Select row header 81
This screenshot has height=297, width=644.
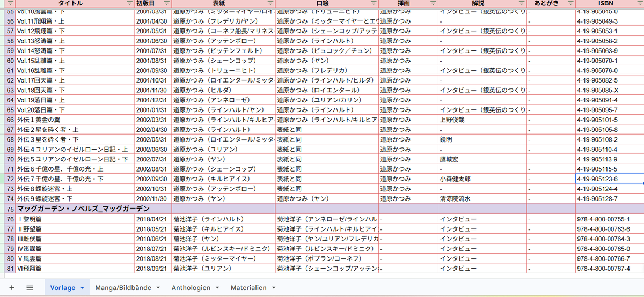[10, 268]
